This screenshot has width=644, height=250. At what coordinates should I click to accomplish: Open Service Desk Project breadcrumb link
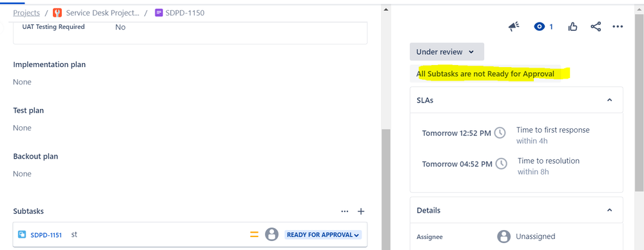102,13
